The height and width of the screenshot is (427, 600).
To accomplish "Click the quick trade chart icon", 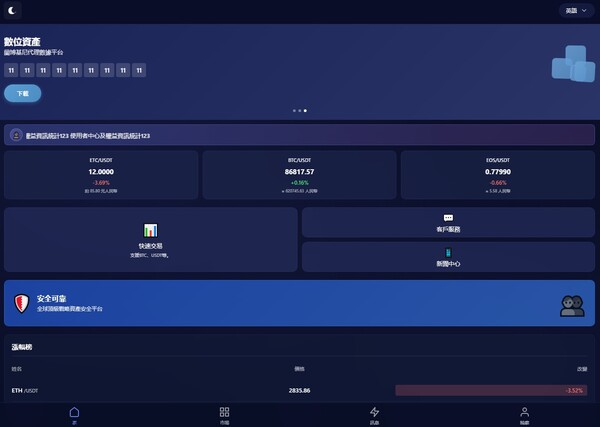I will (x=150, y=230).
